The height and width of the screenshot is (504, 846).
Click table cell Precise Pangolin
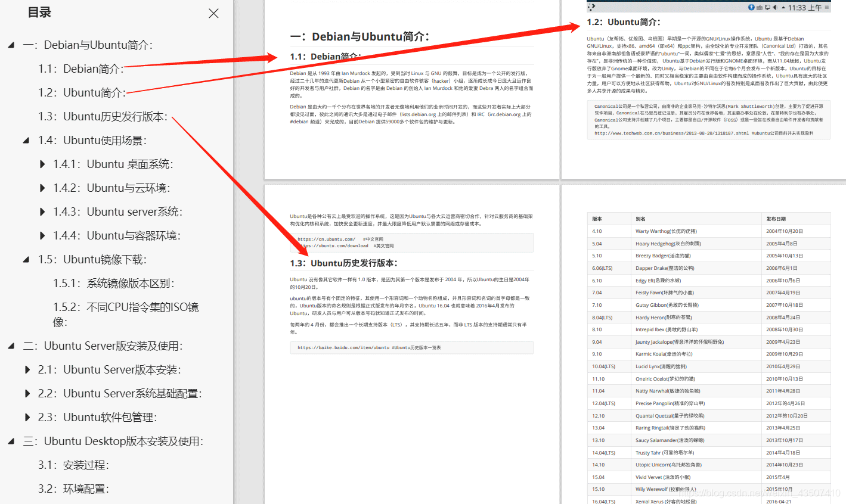pos(670,403)
